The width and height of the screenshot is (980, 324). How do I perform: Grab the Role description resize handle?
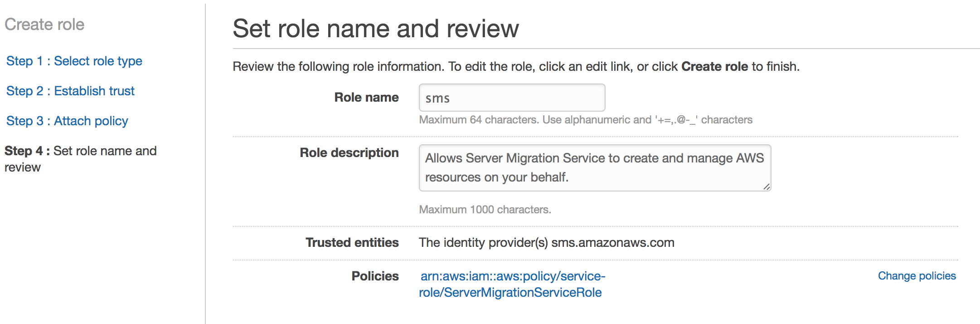pyautogui.click(x=766, y=187)
